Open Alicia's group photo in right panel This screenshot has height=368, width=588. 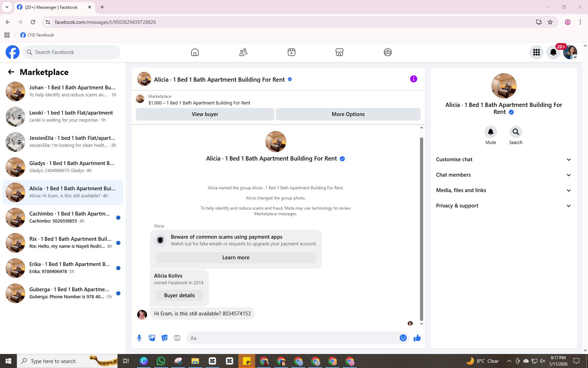tap(504, 86)
